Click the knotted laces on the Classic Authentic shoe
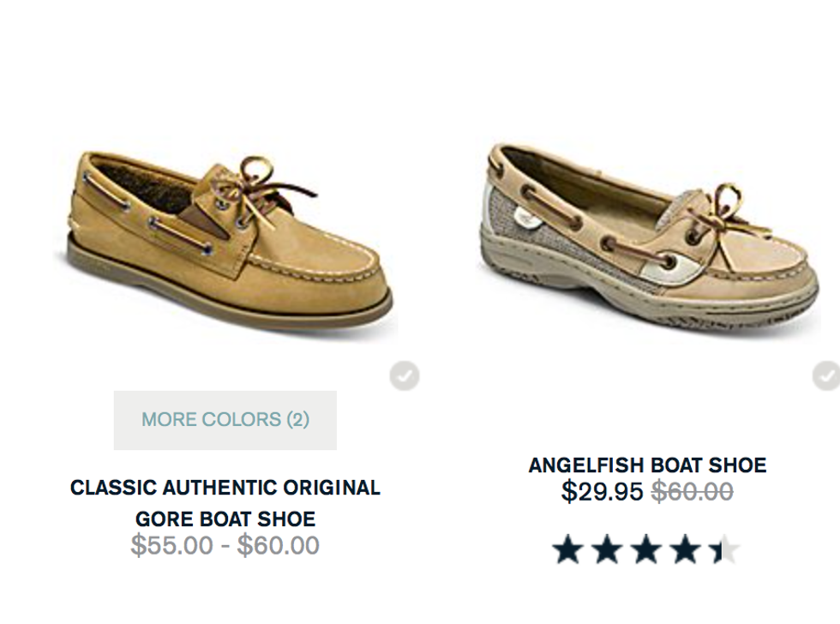This screenshot has width=840, height=624. (x=257, y=184)
